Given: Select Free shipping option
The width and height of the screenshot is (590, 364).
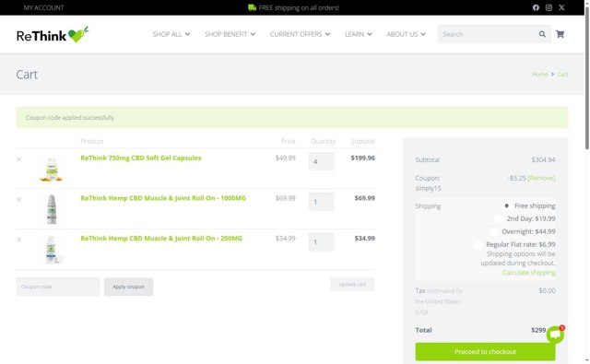Looking at the screenshot, I should tap(506, 205).
